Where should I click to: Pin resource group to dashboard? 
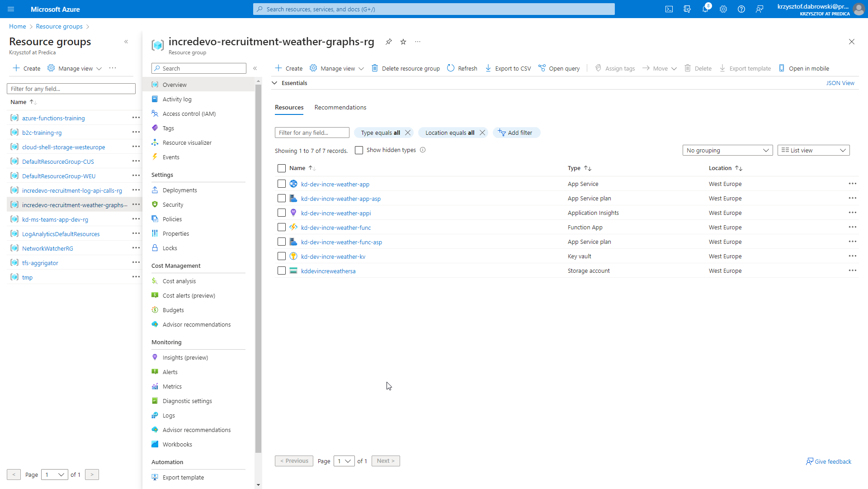click(388, 42)
